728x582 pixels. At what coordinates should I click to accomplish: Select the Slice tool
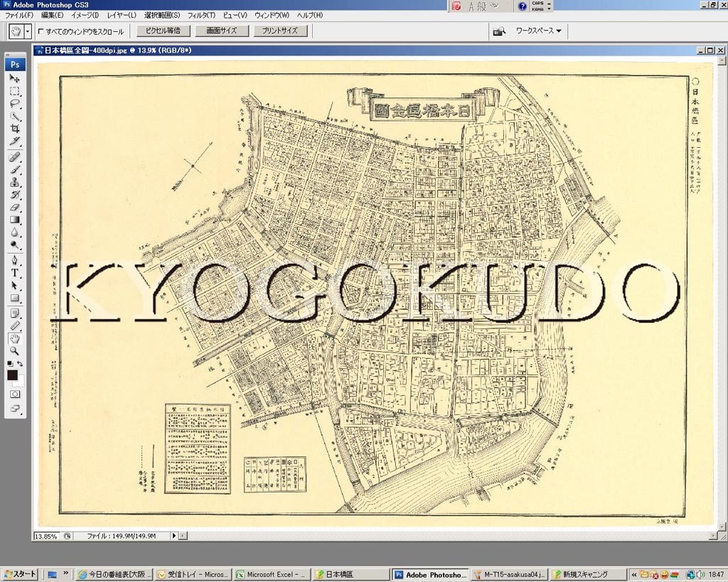pos(15,141)
